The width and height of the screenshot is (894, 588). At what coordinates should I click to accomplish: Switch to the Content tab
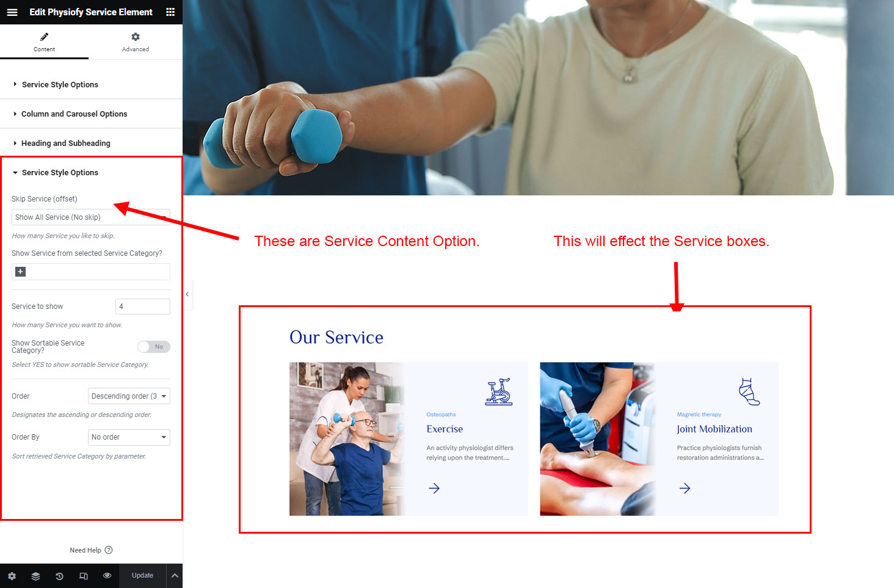(44, 42)
